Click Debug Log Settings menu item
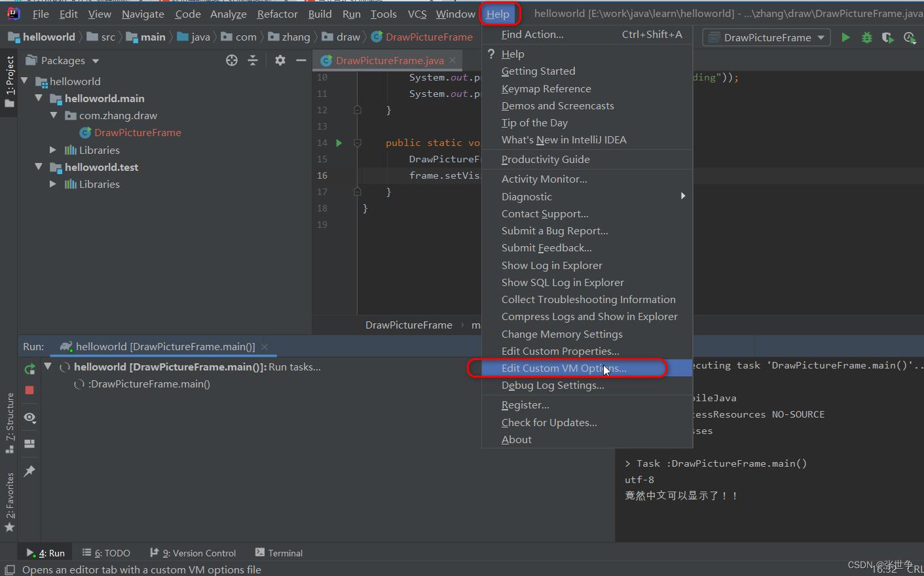This screenshot has width=924, height=576. coord(587,385)
